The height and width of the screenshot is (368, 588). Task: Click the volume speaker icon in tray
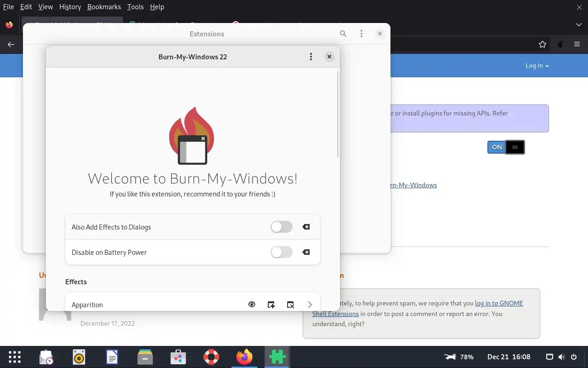(561, 357)
